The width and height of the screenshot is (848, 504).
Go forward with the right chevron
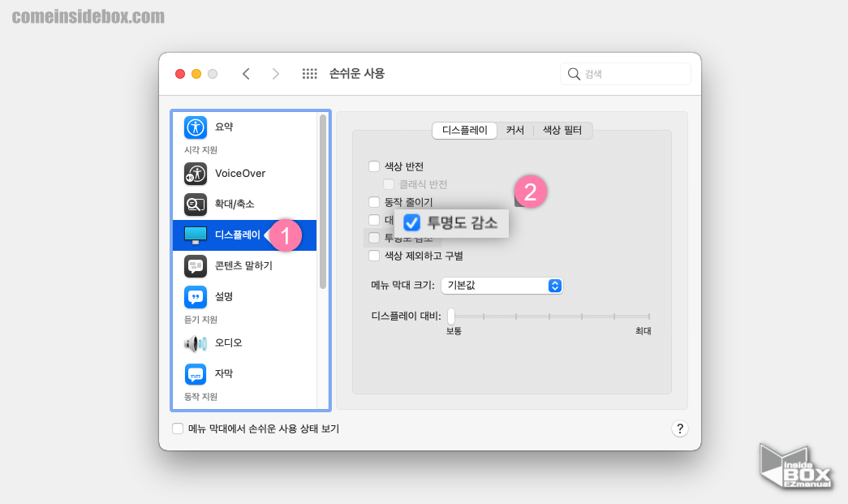coord(276,74)
